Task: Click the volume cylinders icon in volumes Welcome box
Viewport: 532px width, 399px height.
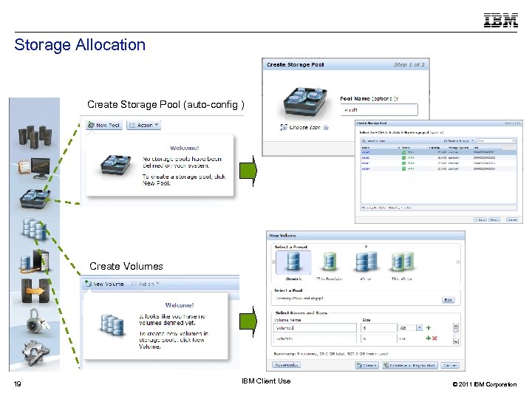Action: click(x=112, y=325)
